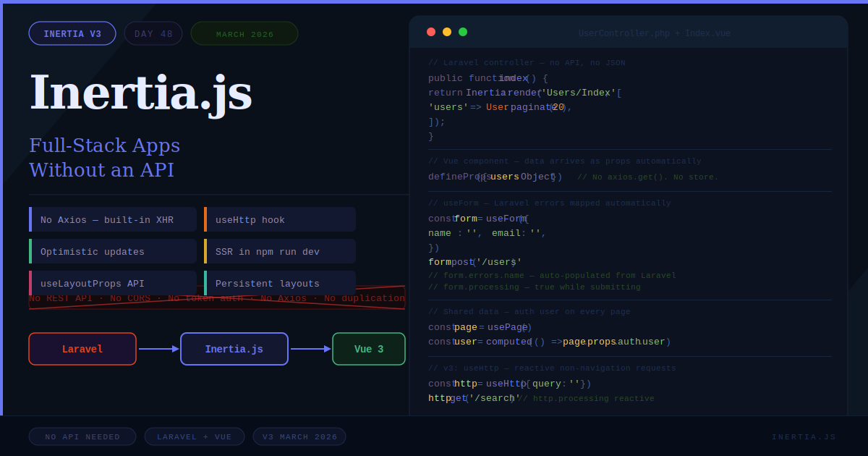Click the Laravel button in the diagram
Screen dimensions: 868x456
click(82, 348)
